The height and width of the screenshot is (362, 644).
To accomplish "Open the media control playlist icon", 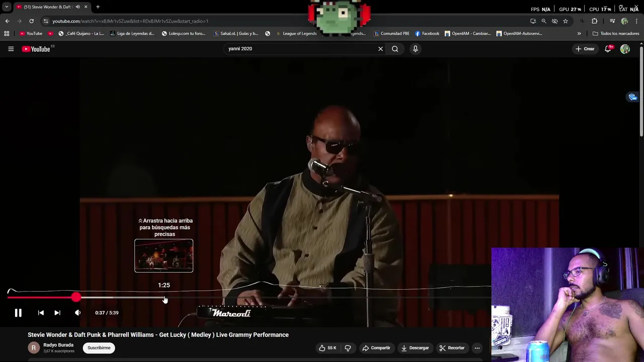I will tap(612, 21).
